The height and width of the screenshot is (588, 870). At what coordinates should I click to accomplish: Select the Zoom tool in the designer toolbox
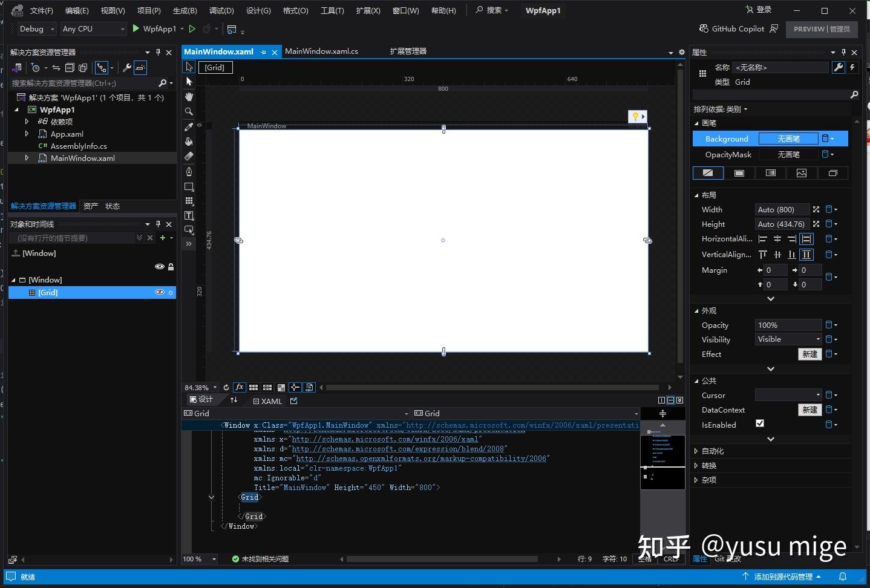click(x=189, y=112)
